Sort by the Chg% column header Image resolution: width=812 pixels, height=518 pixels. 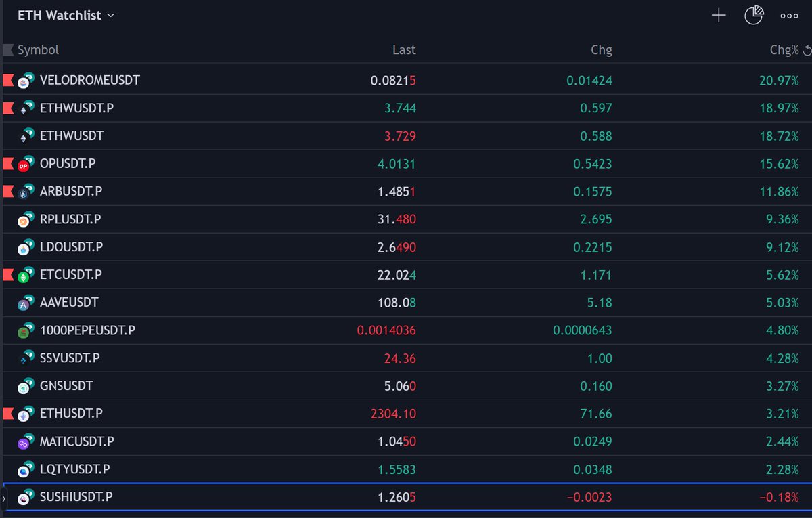tap(784, 50)
